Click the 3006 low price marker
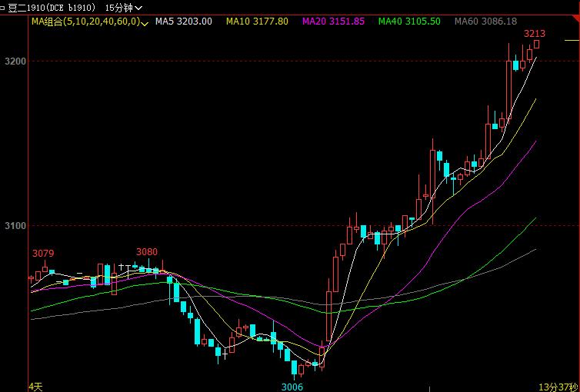 (292, 387)
